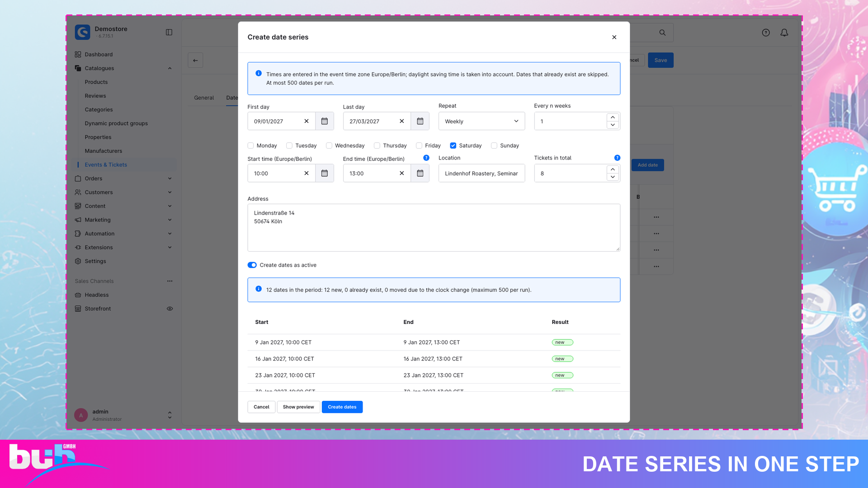Check the Monday checkbox
The height and width of the screenshot is (488, 868).
250,145
